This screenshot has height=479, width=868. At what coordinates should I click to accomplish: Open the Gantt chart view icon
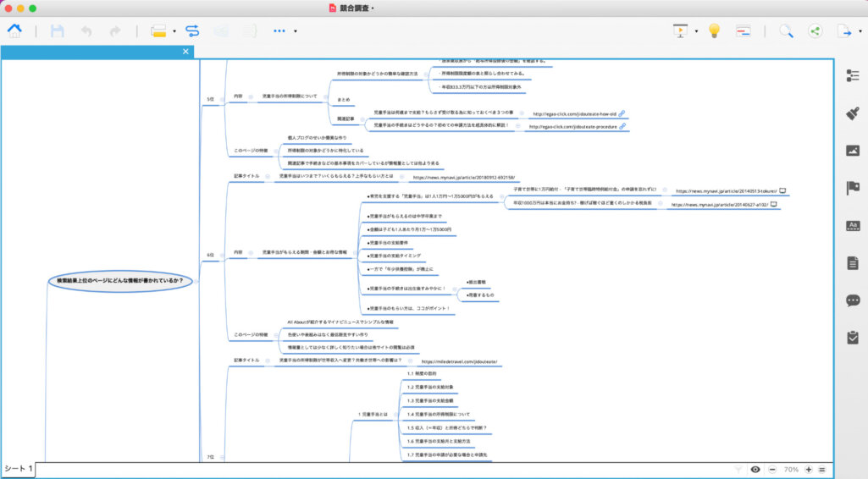click(743, 31)
